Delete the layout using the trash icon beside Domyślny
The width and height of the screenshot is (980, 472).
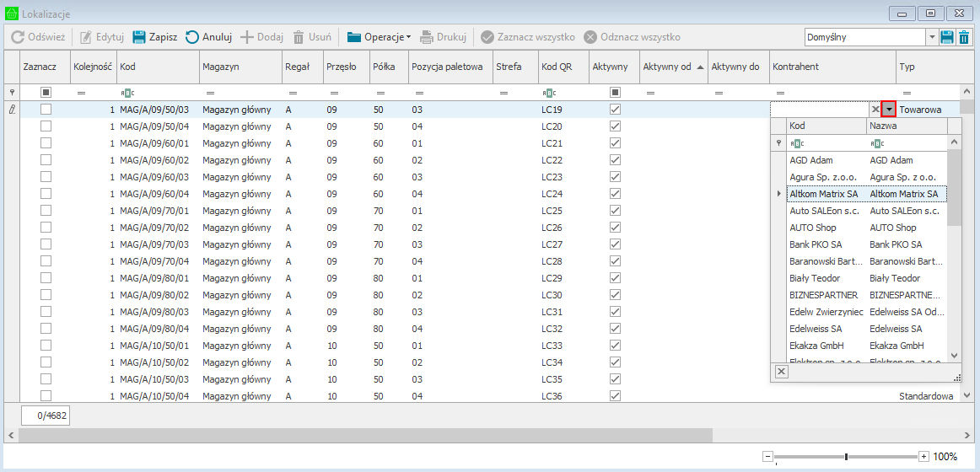[964, 37]
